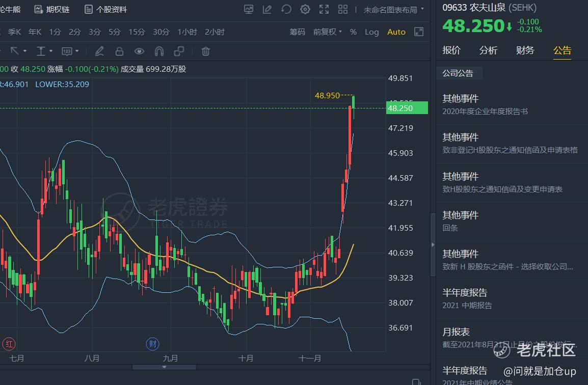588x385 pixels.
Task: Select the 2小时 timeframe
Action: point(215,32)
